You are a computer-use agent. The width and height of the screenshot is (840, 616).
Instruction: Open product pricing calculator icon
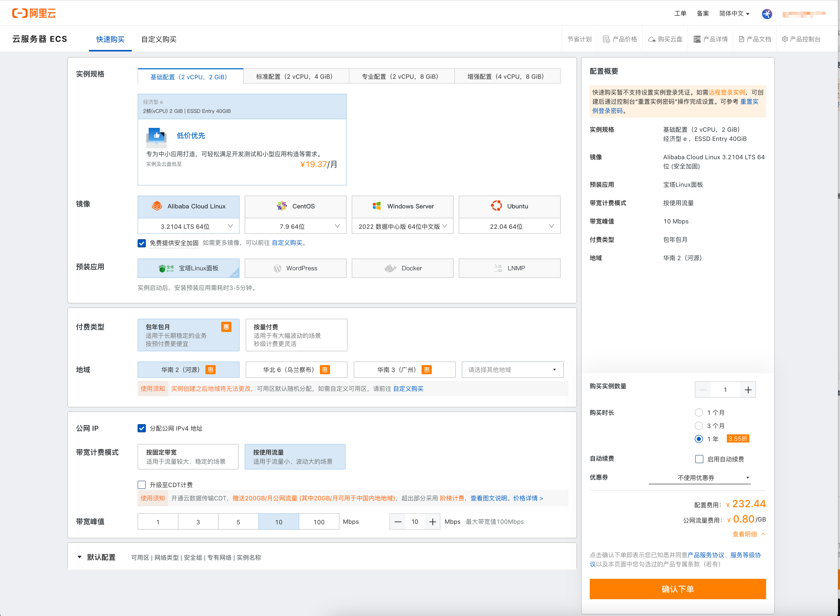[606, 39]
